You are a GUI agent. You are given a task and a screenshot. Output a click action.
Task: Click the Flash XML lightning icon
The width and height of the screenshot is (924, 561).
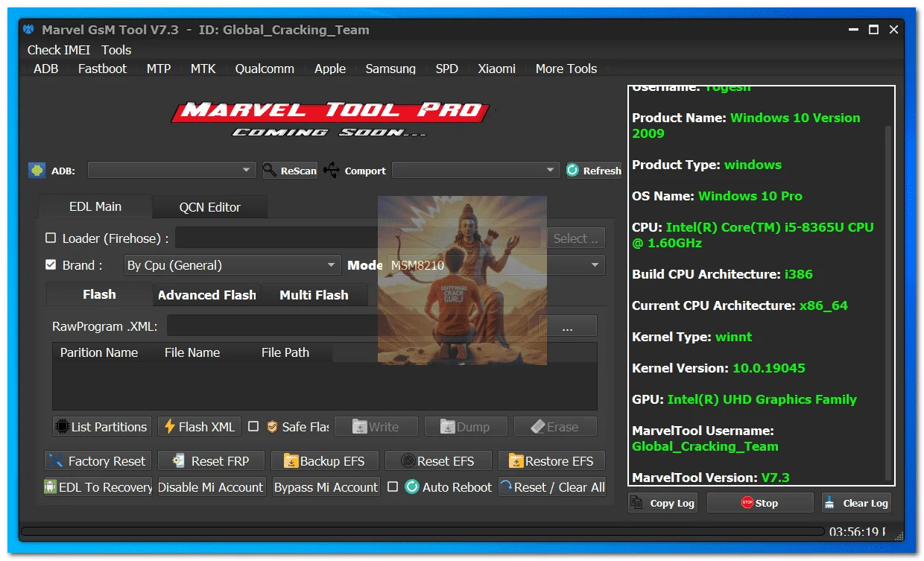point(170,426)
